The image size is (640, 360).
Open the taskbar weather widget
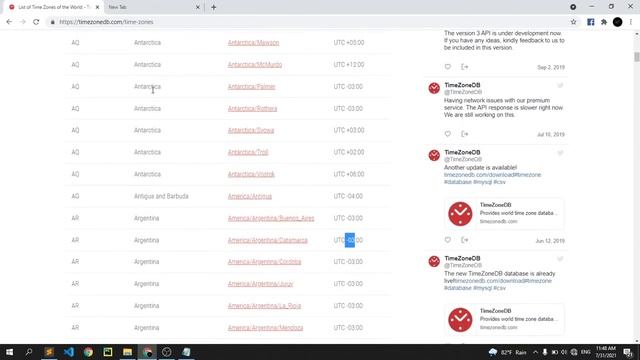507,352
